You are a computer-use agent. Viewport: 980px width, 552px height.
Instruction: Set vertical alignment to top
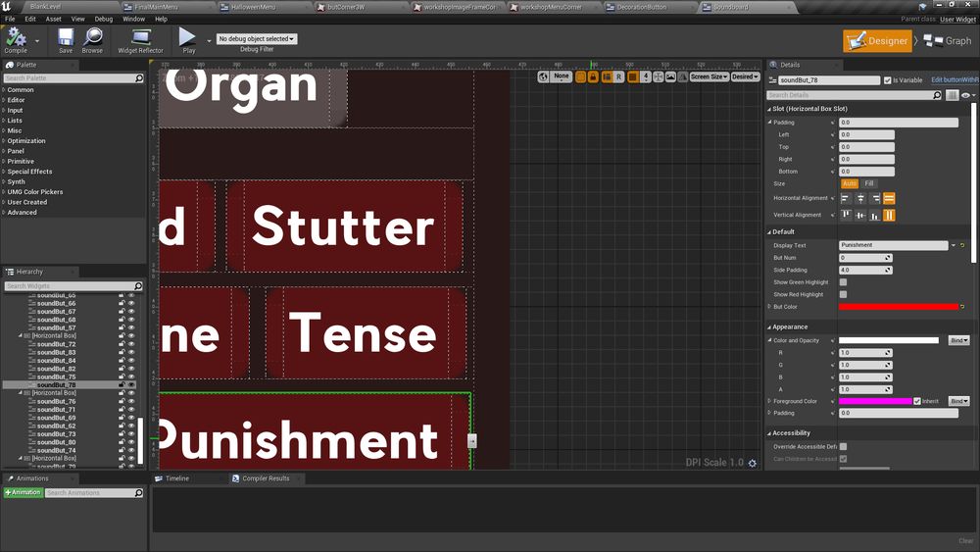(846, 215)
